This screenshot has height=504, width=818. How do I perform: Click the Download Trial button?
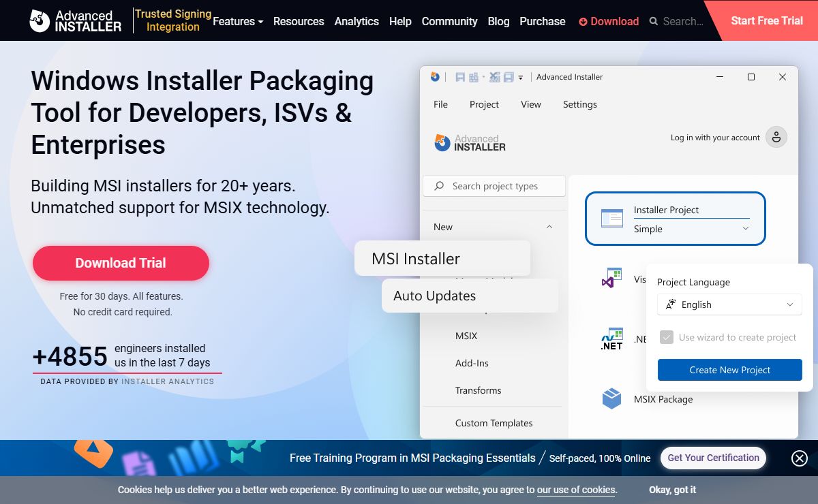[x=121, y=263]
